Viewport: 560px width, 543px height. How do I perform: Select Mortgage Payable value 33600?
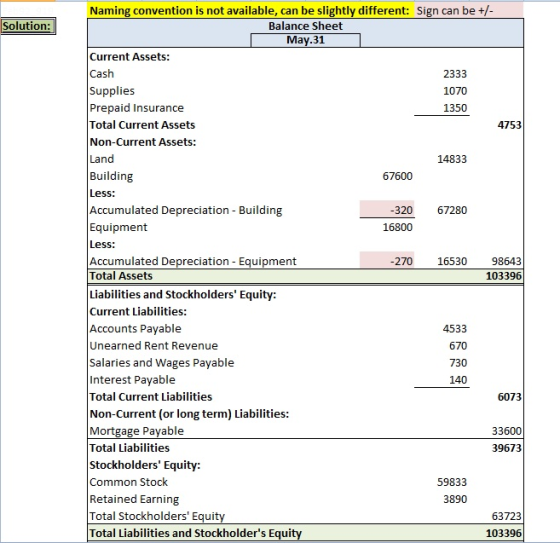pos(506,431)
